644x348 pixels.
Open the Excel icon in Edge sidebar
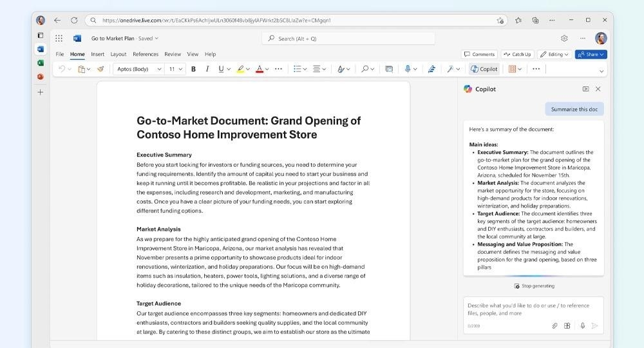pyautogui.click(x=40, y=63)
